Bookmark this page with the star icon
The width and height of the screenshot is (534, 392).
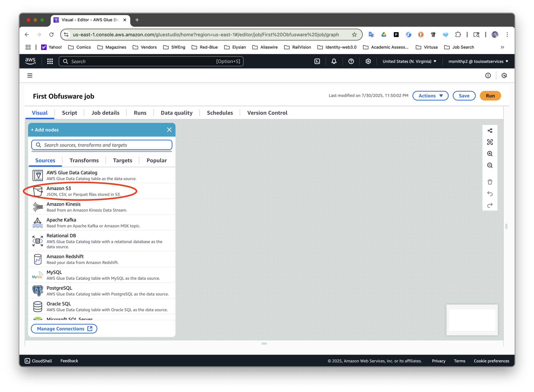(x=354, y=34)
